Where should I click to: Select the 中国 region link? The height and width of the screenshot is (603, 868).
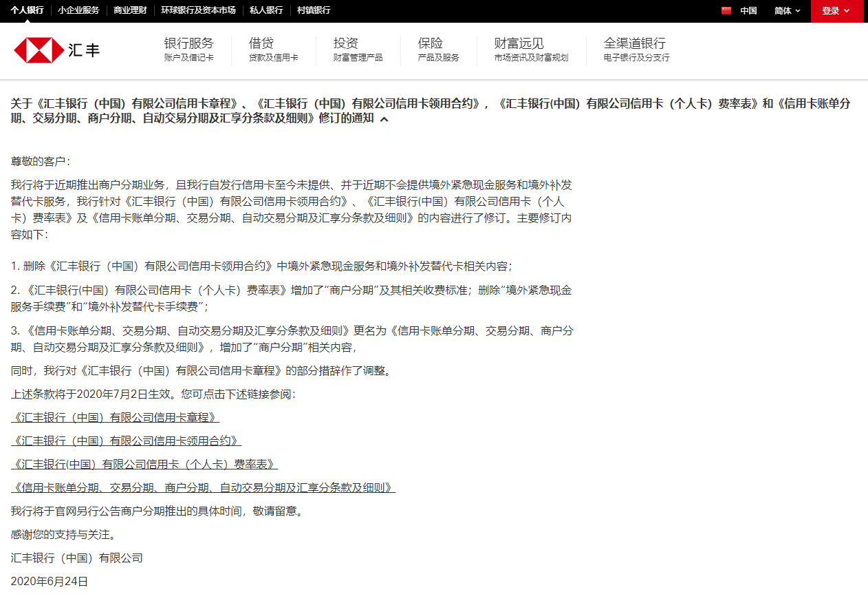coord(748,11)
